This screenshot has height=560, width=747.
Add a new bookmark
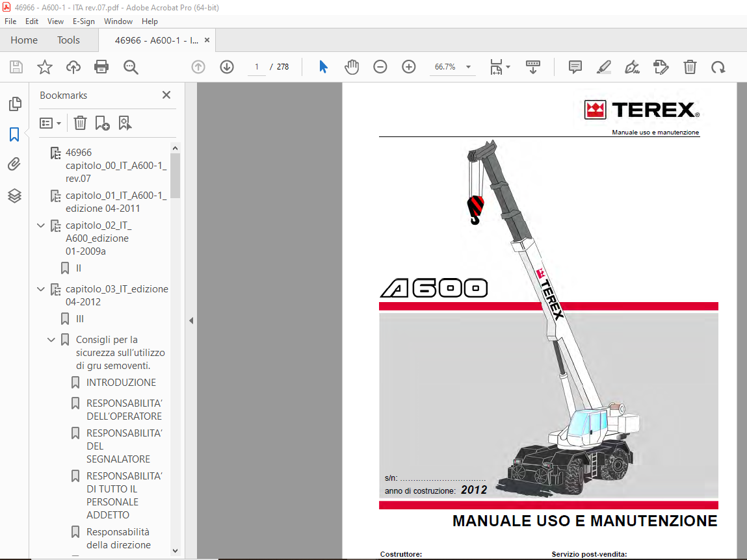coord(102,123)
